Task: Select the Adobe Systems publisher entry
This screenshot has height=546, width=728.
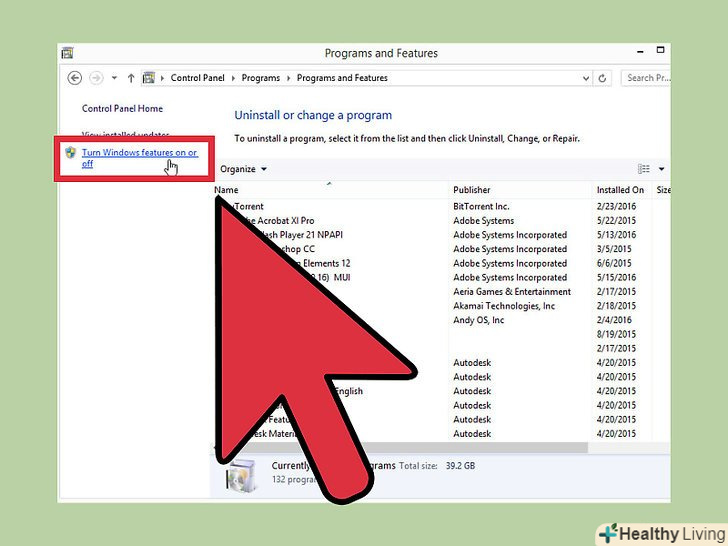Action: 483,221
